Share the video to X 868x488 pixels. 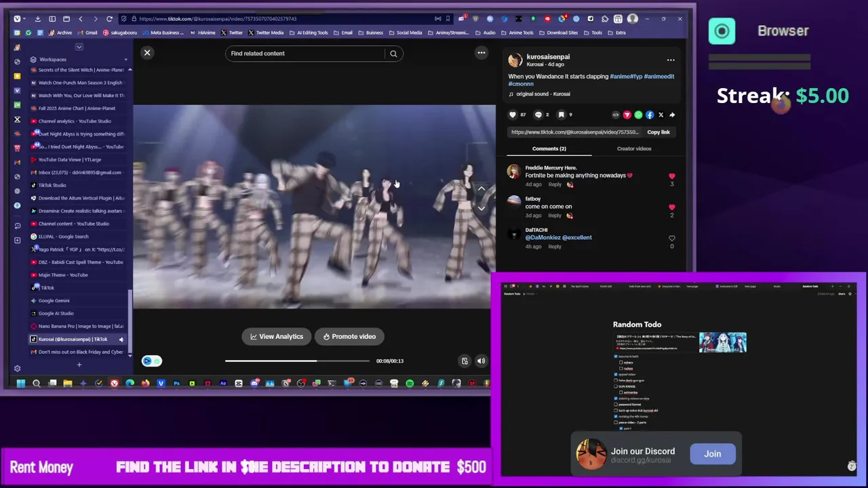661,115
